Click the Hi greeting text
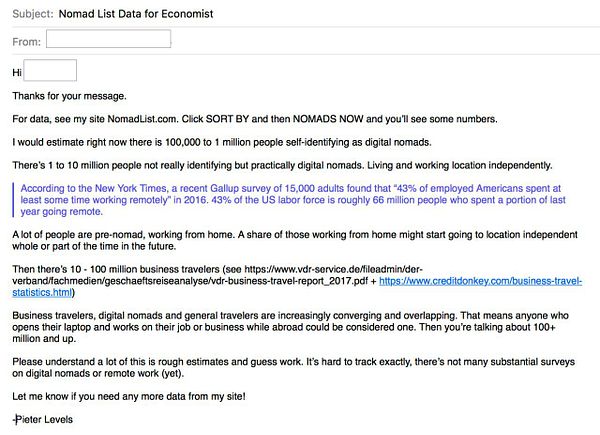Viewport: 600px width, 435px height. (x=16, y=72)
